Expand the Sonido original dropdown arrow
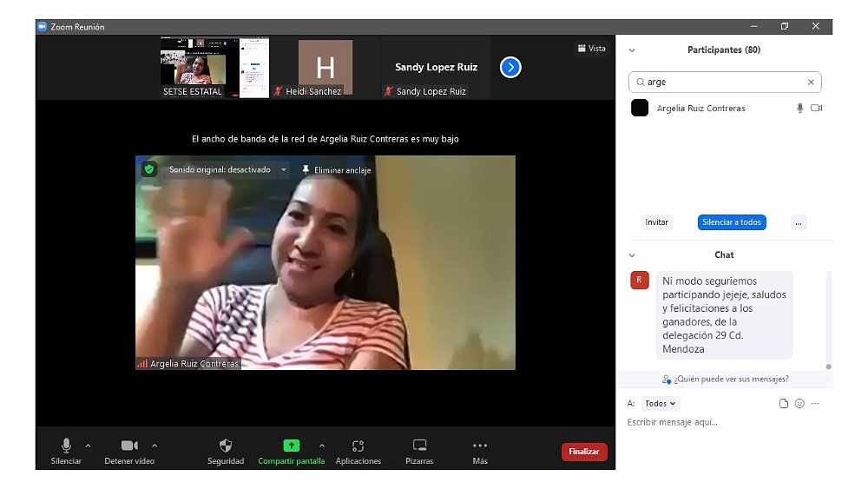 click(283, 170)
